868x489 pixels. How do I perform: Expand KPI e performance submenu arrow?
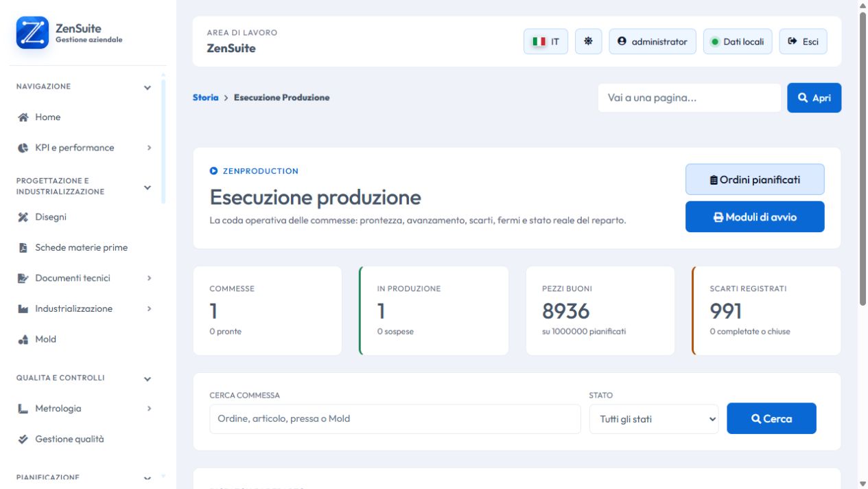(x=149, y=148)
